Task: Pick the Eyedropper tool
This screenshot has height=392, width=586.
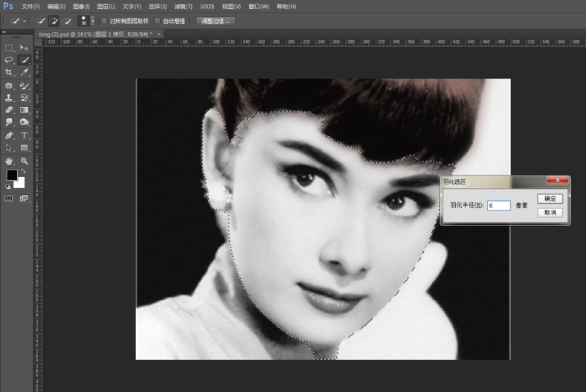Action: click(25, 72)
